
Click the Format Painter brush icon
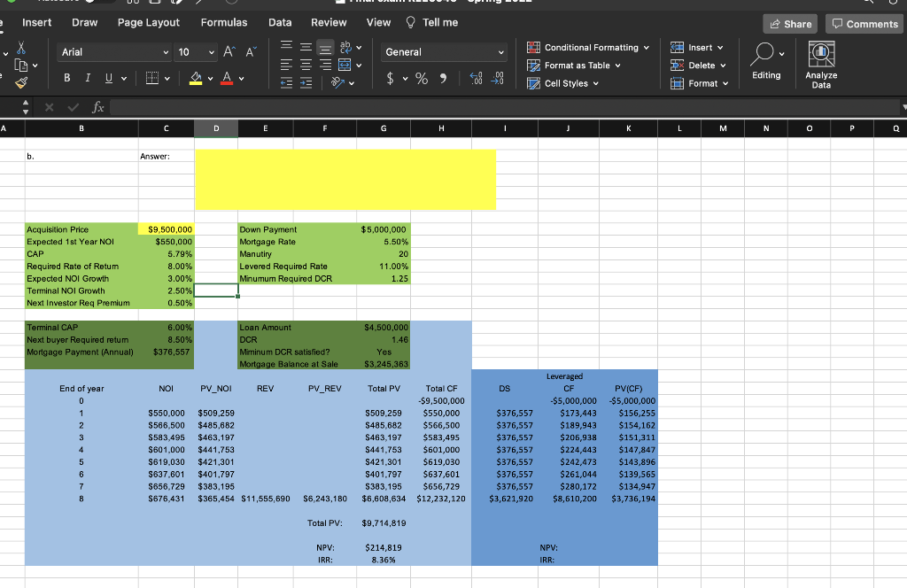pyautogui.click(x=19, y=84)
